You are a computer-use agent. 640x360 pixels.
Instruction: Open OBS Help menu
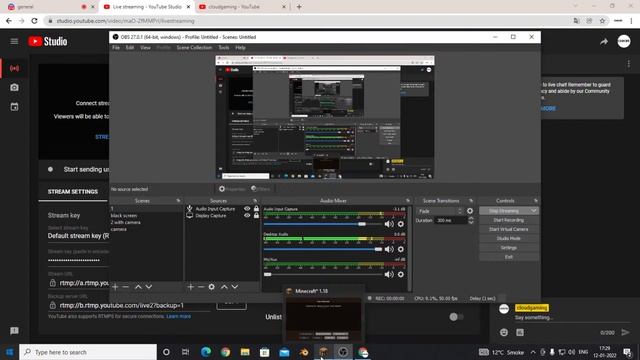pos(240,48)
